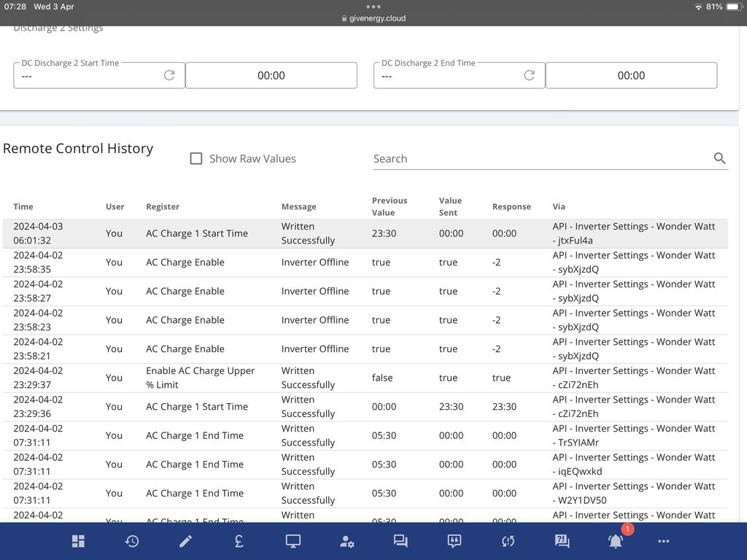Open the dashboard grid icon in bottom bar
Screen dimensions: 747x560
point(78,541)
